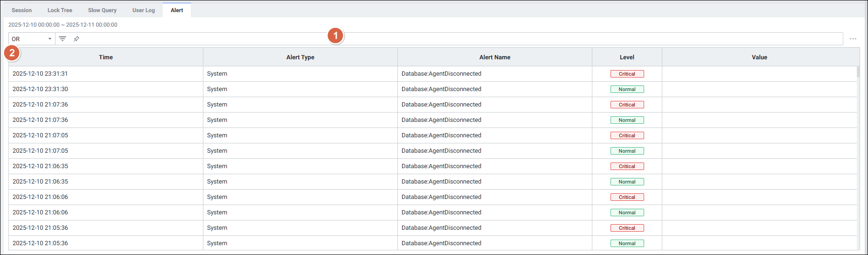Click the Critical badge at 23:31:31
This screenshot has height=255, width=868.
(627, 74)
